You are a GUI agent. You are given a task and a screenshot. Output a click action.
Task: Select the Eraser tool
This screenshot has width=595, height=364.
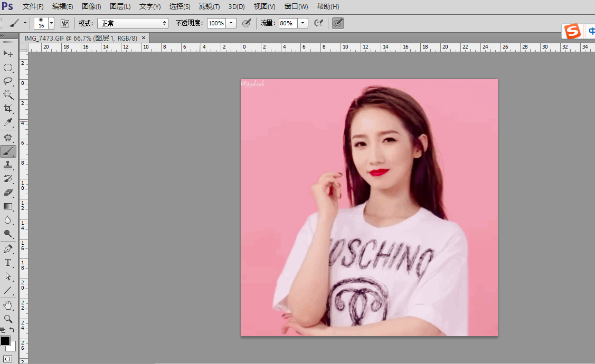pos(8,193)
